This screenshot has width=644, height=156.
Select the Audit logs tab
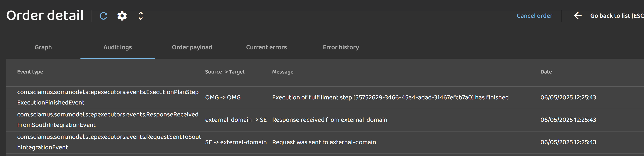click(117, 47)
